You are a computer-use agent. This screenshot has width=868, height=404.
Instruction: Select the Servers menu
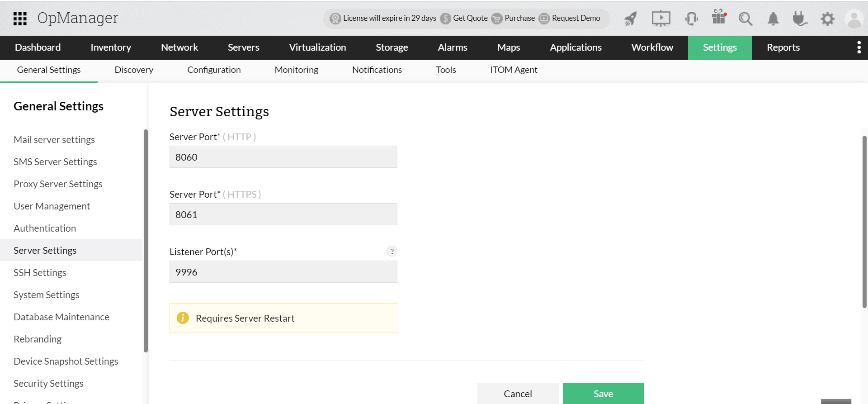tap(244, 48)
